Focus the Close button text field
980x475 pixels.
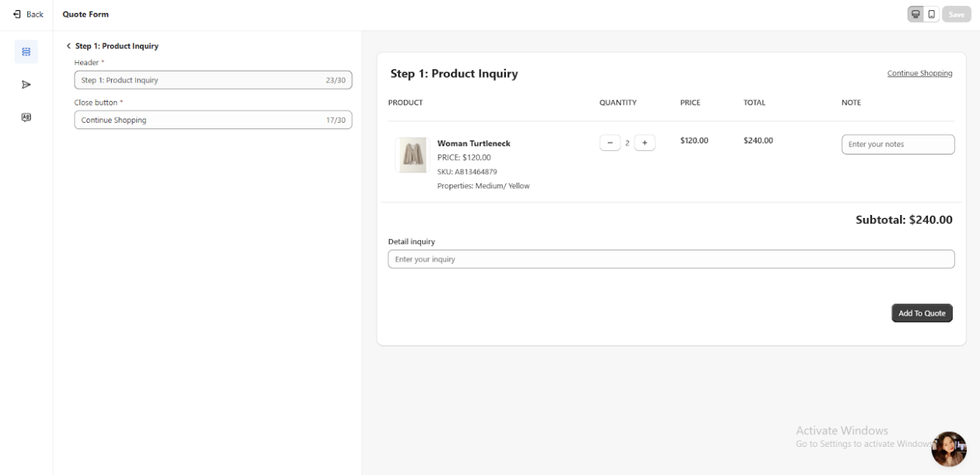point(202,120)
